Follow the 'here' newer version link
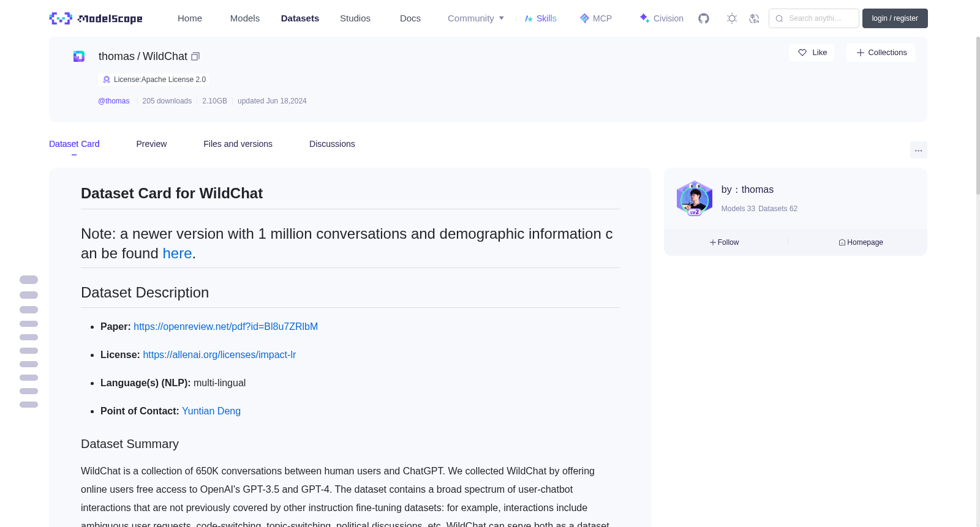Screen dimensions: 980x527 pyautogui.click(x=177, y=253)
